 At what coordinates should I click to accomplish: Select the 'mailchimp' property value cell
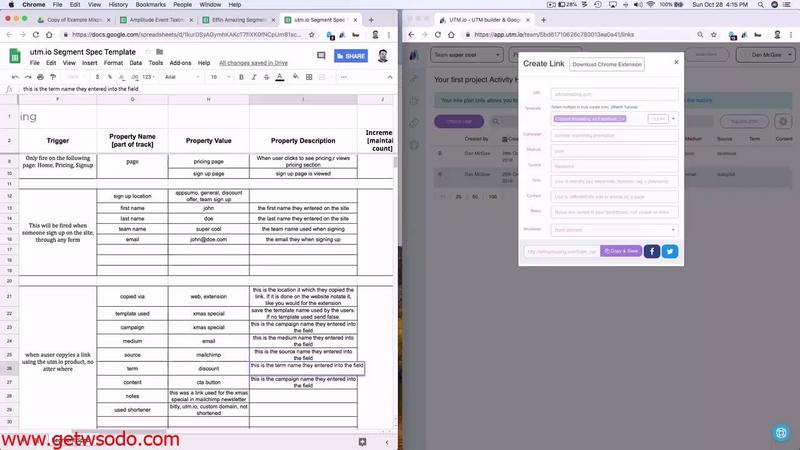(x=209, y=355)
